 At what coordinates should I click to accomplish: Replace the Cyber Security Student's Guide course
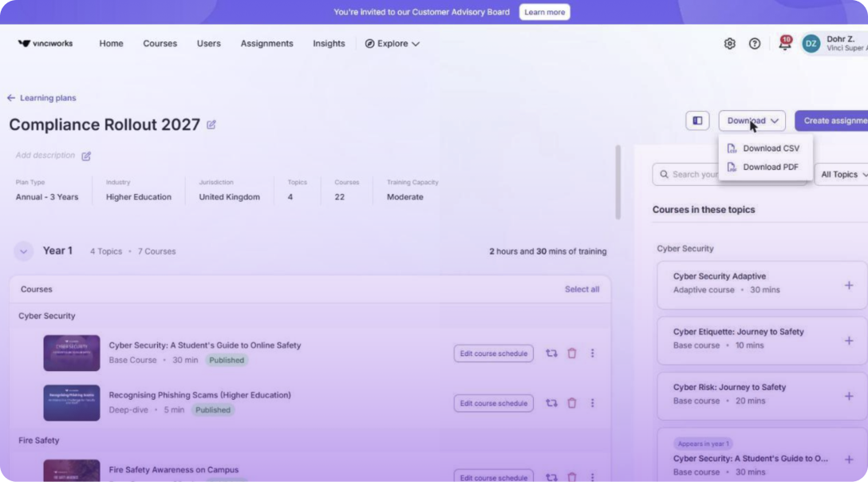(551, 353)
